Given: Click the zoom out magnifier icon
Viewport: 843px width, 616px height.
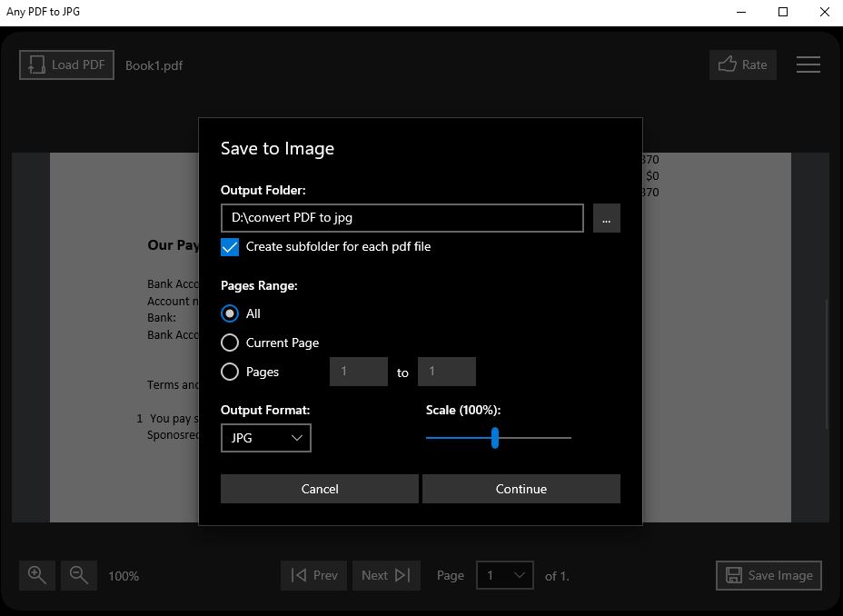Looking at the screenshot, I should tap(79, 575).
